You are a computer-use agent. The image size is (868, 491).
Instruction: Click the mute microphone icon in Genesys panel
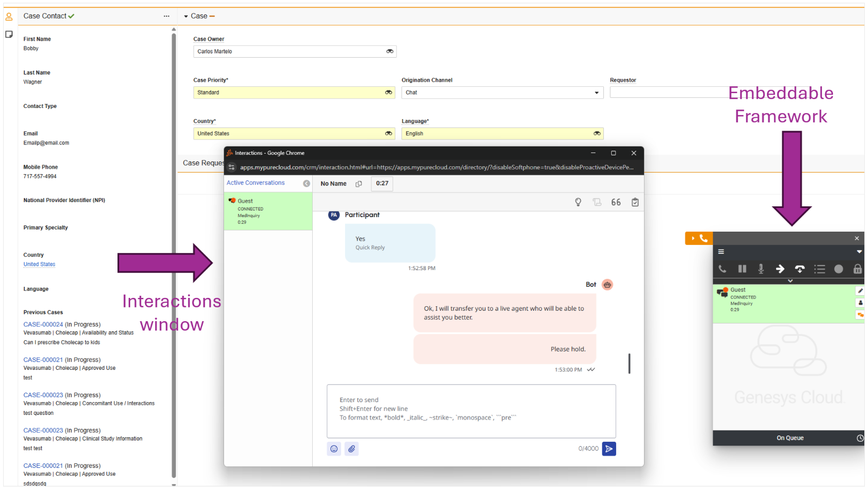[761, 269]
